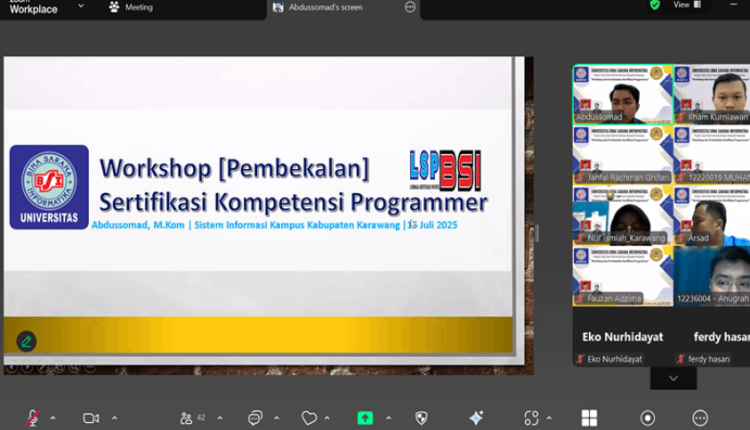Expand chat options caret
Viewport: 750px width, 430px height.
pos(276,418)
